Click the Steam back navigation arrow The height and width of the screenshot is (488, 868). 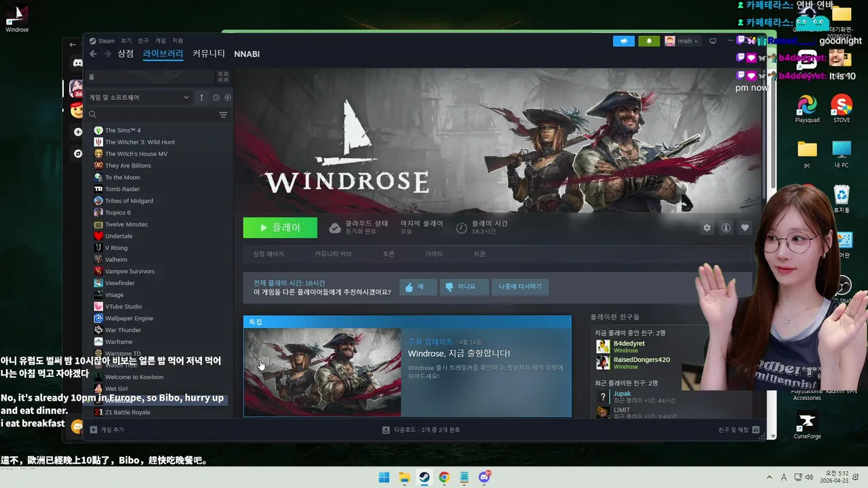coord(94,54)
